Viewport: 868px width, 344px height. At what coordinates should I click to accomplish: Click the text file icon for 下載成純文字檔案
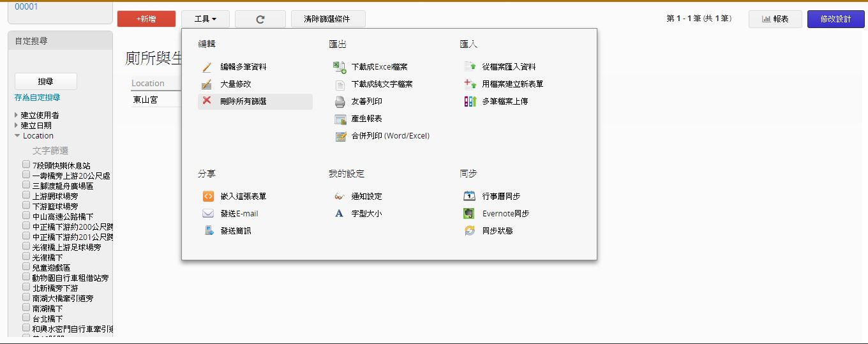pyautogui.click(x=340, y=84)
